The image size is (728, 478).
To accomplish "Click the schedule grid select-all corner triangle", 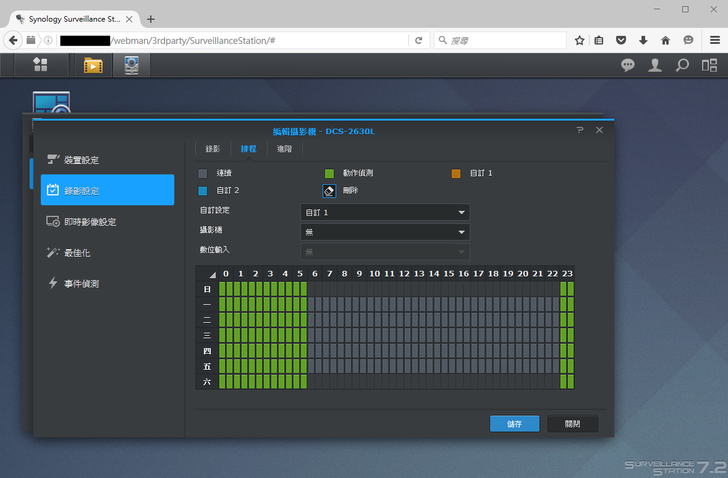I will [210, 274].
